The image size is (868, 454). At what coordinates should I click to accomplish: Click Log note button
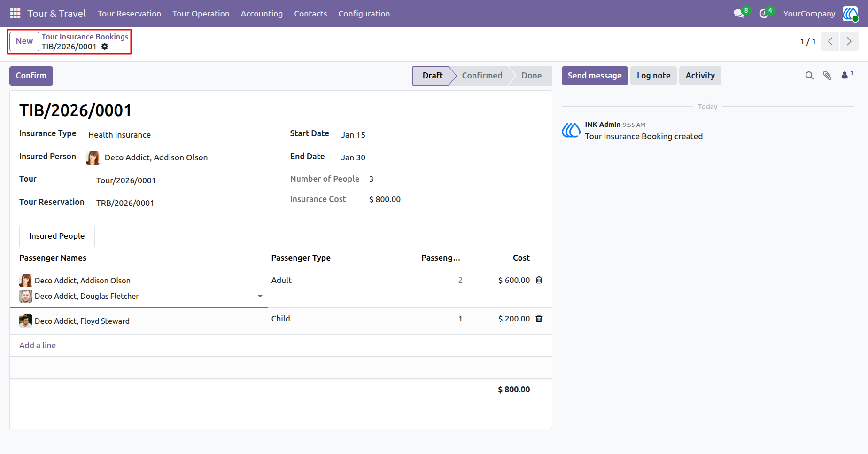[653, 76]
